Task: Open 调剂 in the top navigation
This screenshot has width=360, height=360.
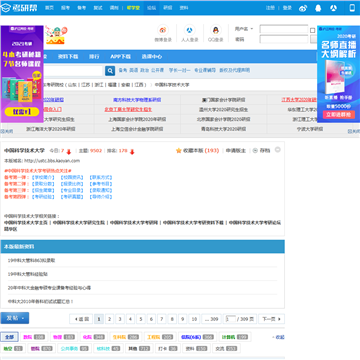Action: click(114, 8)
